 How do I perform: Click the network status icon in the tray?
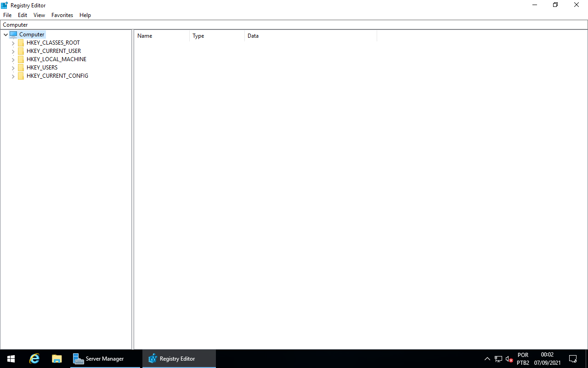[498, 358]
